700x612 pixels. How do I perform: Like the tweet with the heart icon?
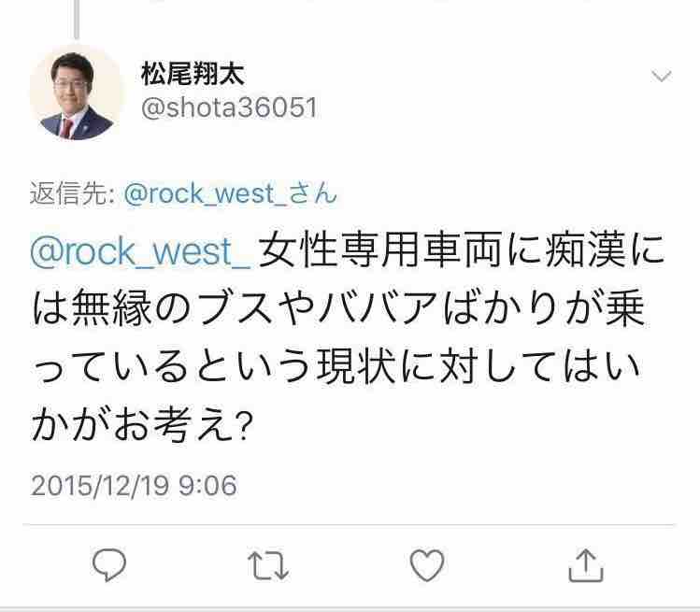[x=427, y=565]
